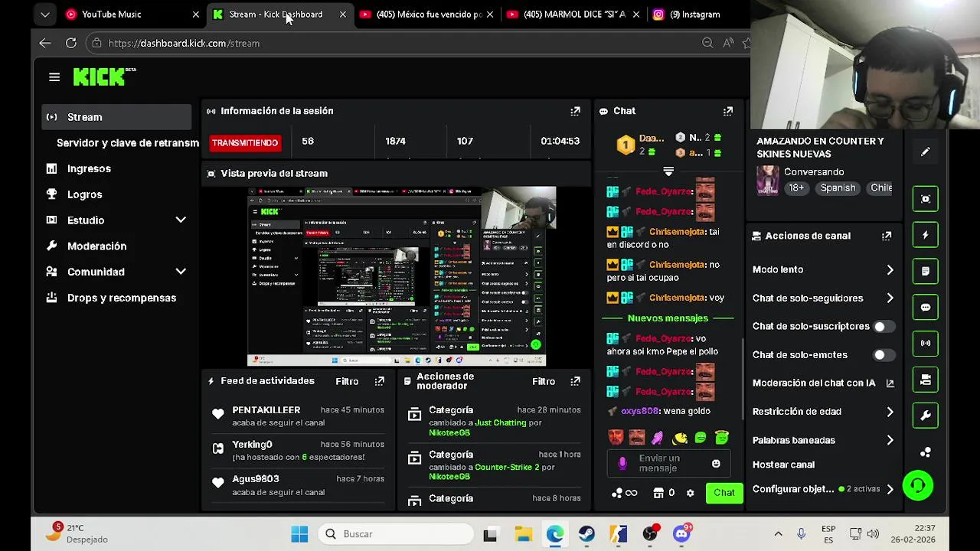Click Hostear canal action
Image resolution: width=980 pixels, height=551 pixels.
click(783, 465)
